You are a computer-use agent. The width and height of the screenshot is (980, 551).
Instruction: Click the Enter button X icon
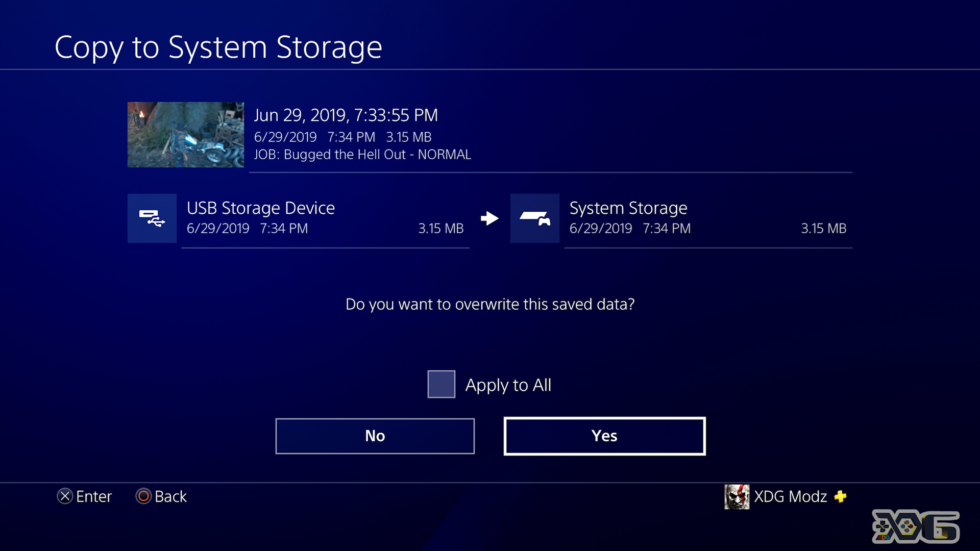pos(65,496)
